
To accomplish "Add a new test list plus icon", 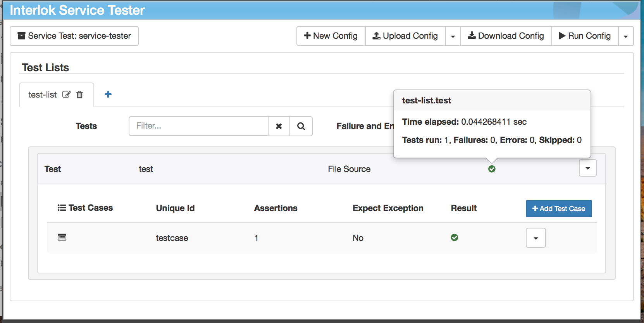I will (x=108, y=94).
